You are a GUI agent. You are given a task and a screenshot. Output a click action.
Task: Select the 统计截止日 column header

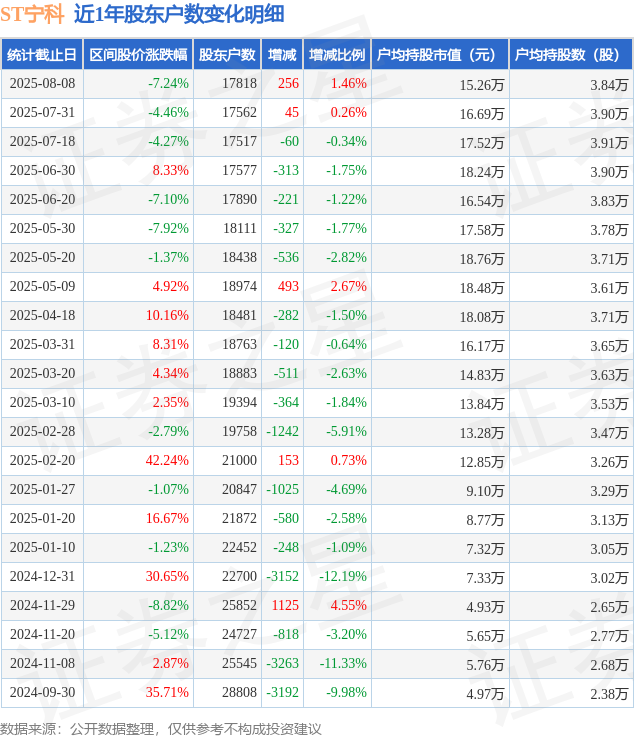coord(42,55)
